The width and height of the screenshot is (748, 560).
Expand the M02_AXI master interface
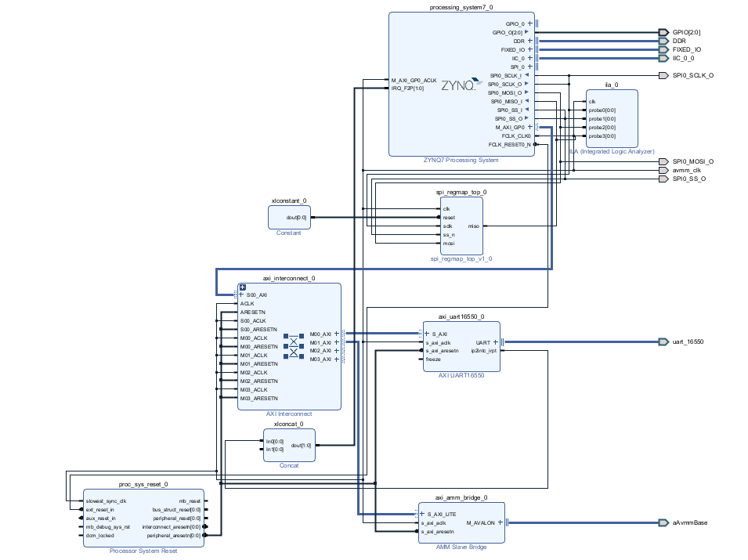pyautogui.click(x=337, y=351)
